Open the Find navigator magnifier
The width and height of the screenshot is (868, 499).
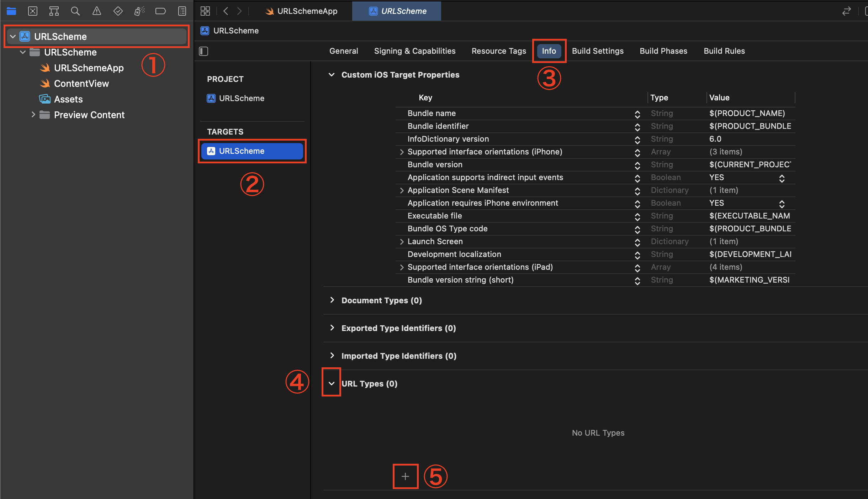coord(75,11)
